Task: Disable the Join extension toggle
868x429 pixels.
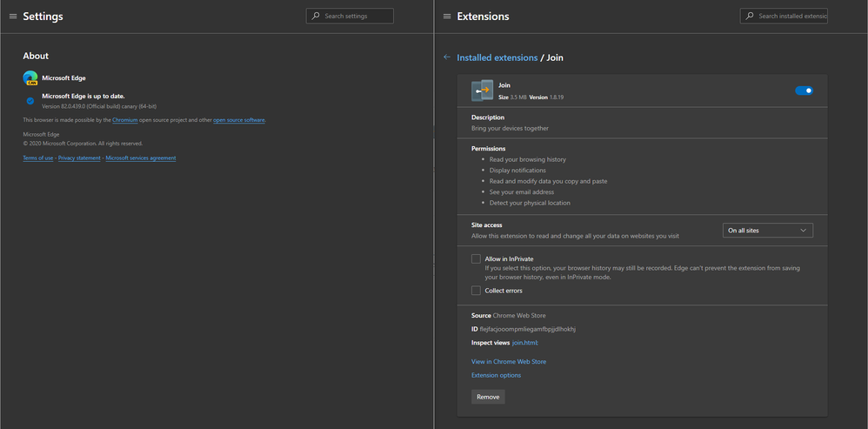Action: point(804,90)
